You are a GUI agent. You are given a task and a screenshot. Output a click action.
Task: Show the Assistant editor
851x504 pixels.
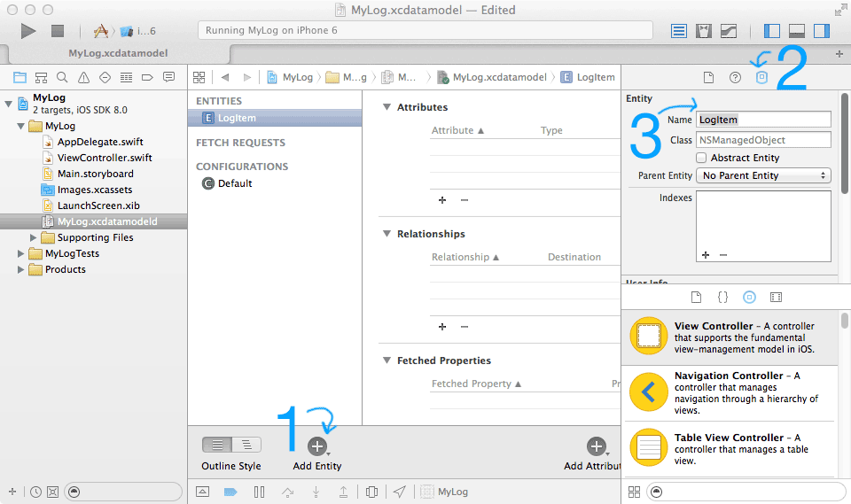coord(703,31)
